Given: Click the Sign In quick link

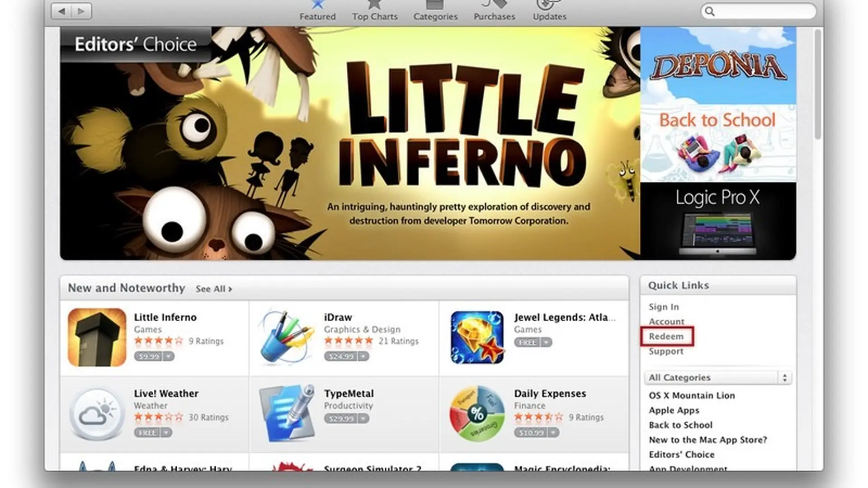Looking at the screenshot, I should [x=664, y=307].
